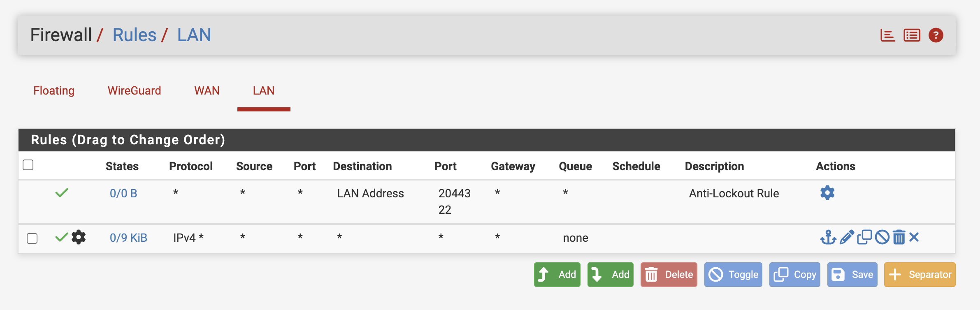The height and width of the screenshot is (310, 980).
Task: Edit the IPv4 rule with pencil icon
Action: pyautogui.click(x=847, y=237)
